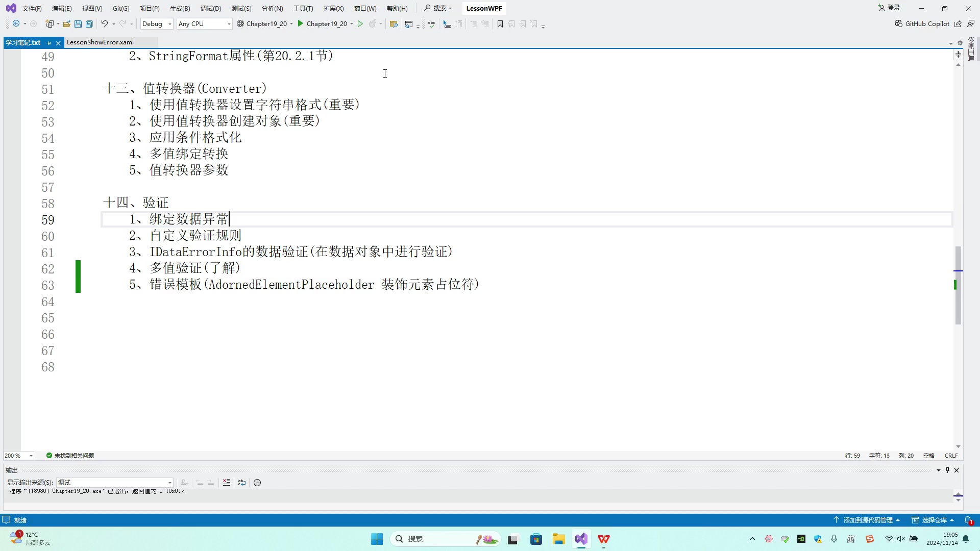Open the Any CPU platform dropdown

(204, 23)
